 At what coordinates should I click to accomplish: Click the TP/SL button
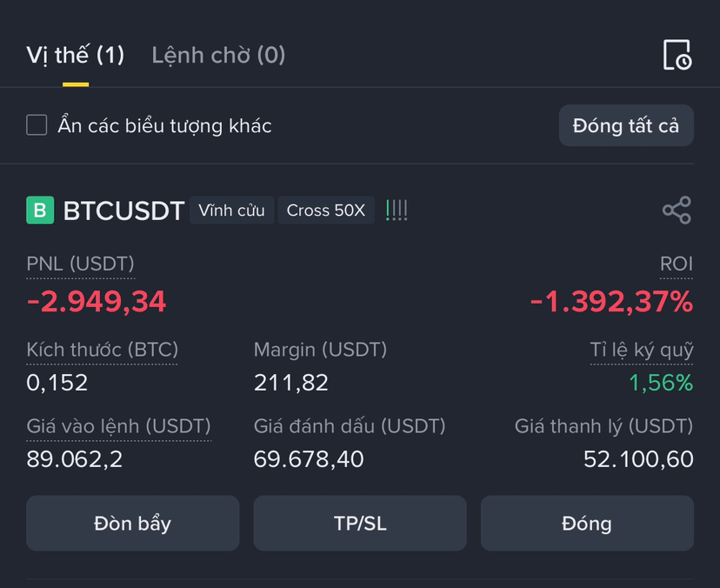pos(360,524)
